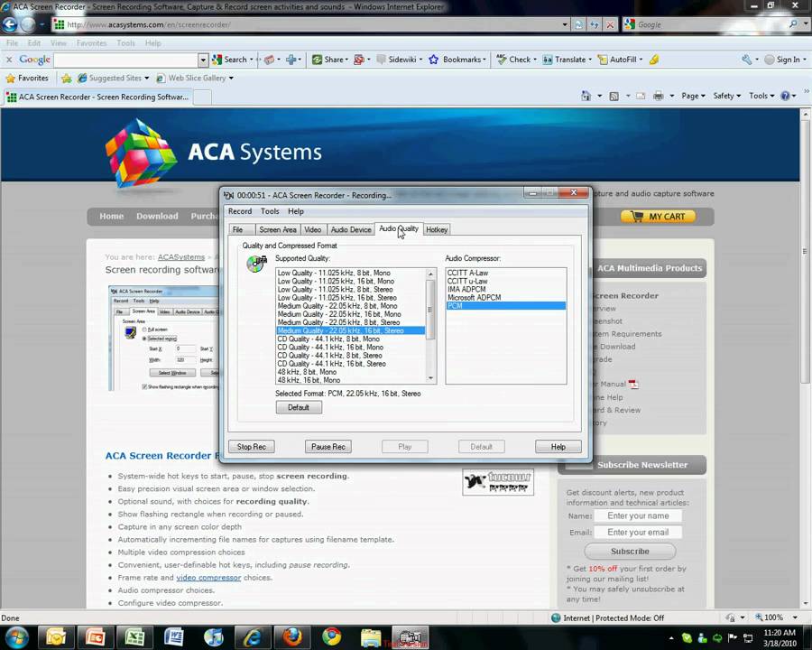
Task: Click the ACASystems breadcrumb link
Action: coord(180,257)
